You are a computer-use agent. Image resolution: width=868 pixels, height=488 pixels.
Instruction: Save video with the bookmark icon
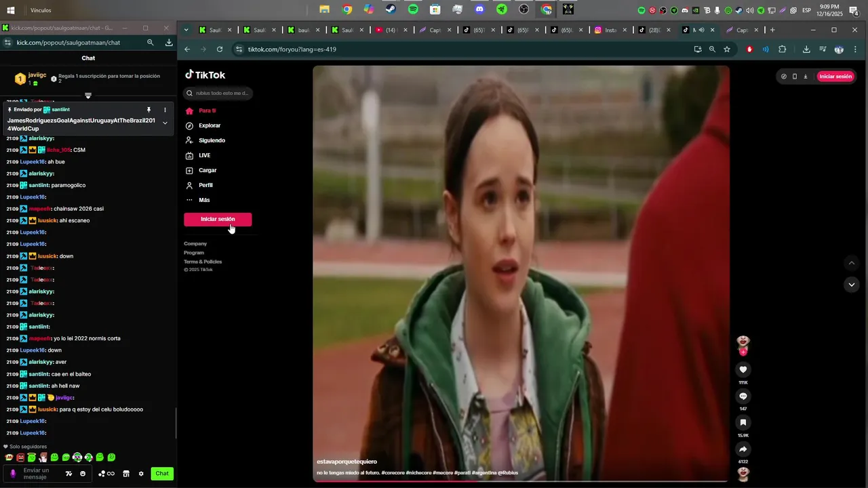coord(743,422)
